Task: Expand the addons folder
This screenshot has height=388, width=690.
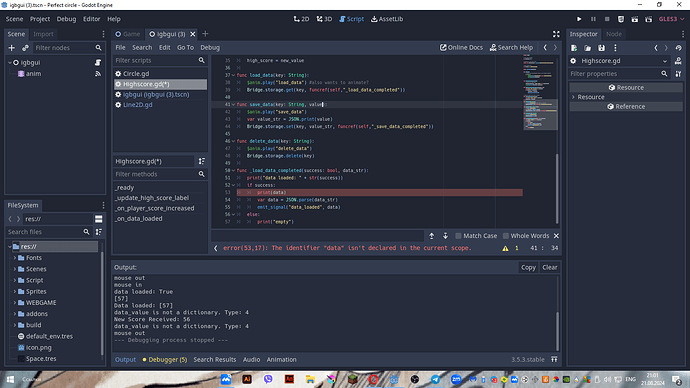Action: point(15,314)
